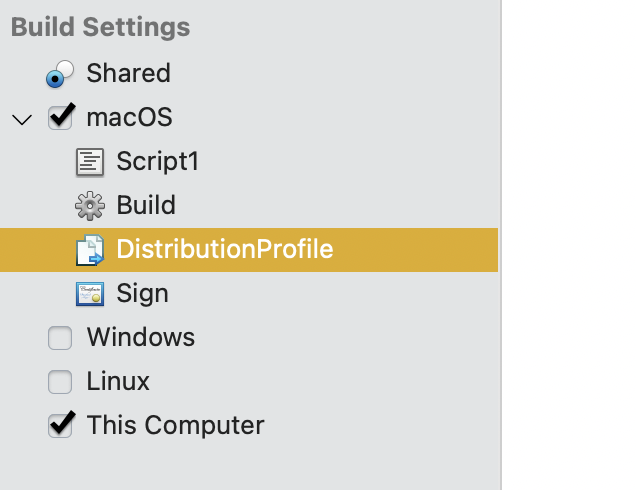The width and height of the screenshot is (636, 490).
Task: Select the Build step label
Action: click(x=146, y=206)
